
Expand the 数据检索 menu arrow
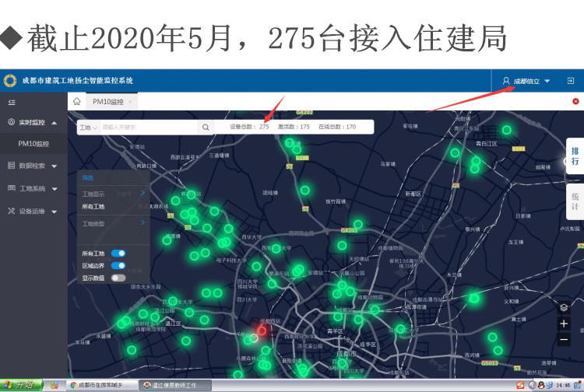[x=55, y=166]
